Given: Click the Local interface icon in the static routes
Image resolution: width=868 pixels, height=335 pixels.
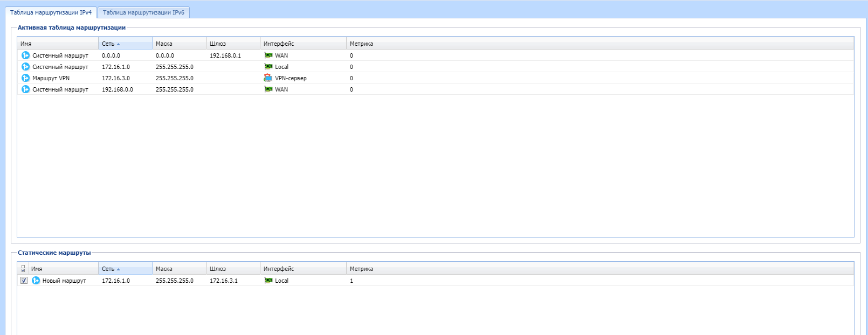Looking at the screenshot, I should click(x=268, y=281).
